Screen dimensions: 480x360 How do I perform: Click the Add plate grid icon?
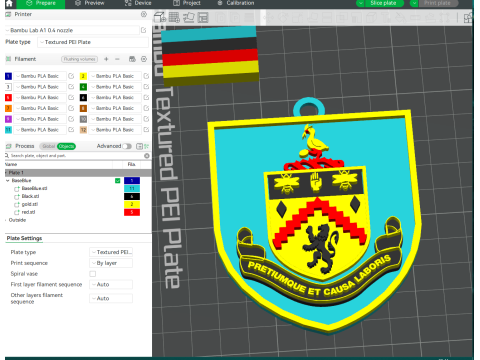174,17
